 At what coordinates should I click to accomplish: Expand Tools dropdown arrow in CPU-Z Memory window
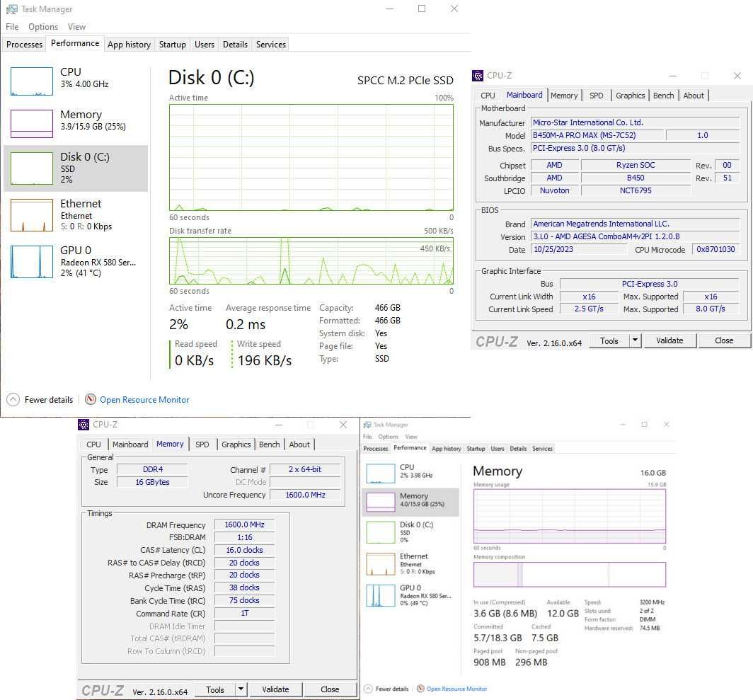click(x=241, y=689)
